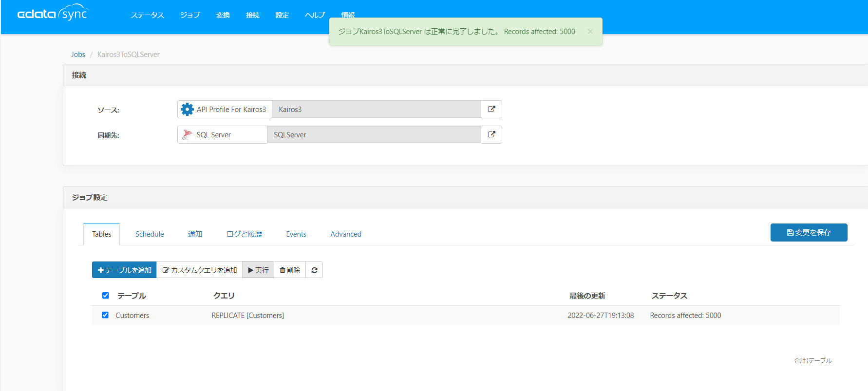This screenshot has width=868, height=391.
Task: Open the ジョブ menu
Action: tap(190, 15)
